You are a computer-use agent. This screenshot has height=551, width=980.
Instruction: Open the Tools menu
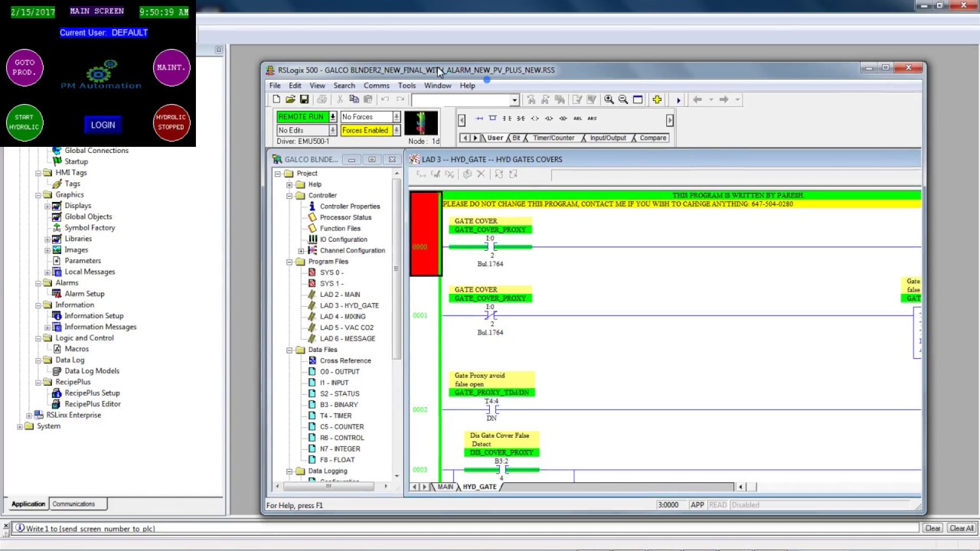coord(407,86)
